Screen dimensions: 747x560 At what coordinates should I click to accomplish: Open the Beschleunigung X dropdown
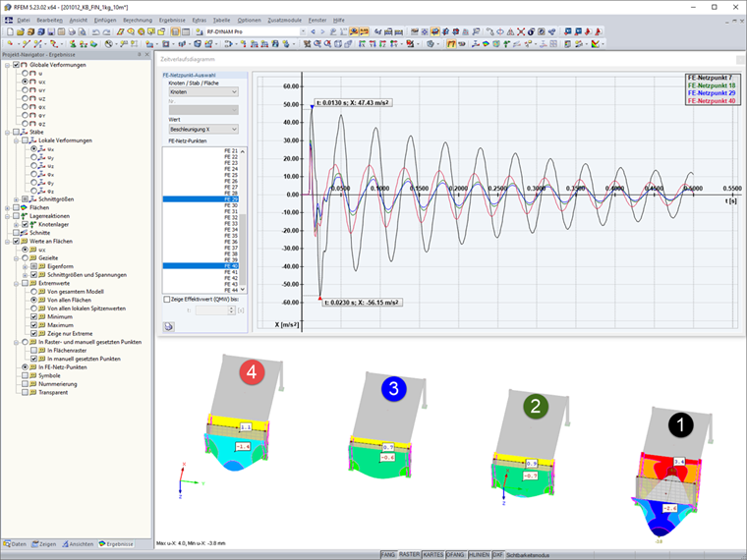point(203,129)
